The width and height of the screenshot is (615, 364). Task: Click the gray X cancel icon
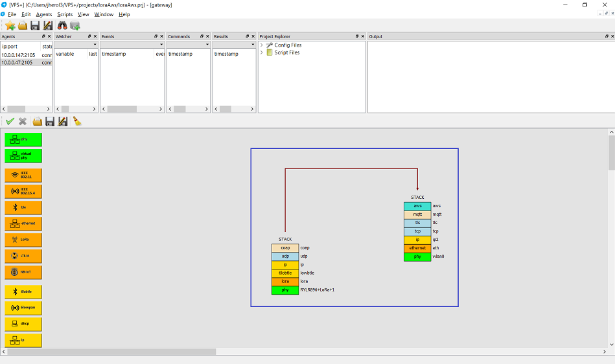point(23,121)
